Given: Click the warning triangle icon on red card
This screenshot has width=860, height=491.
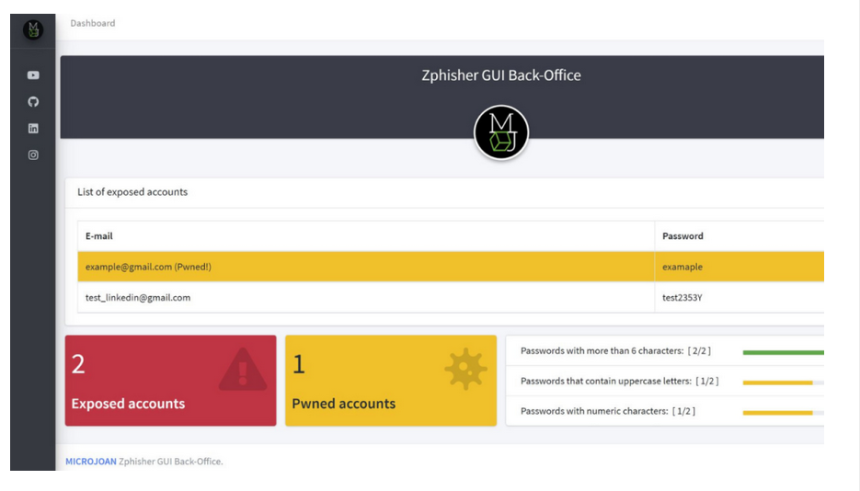Looking at the screenshot, I should pos(243,371).
